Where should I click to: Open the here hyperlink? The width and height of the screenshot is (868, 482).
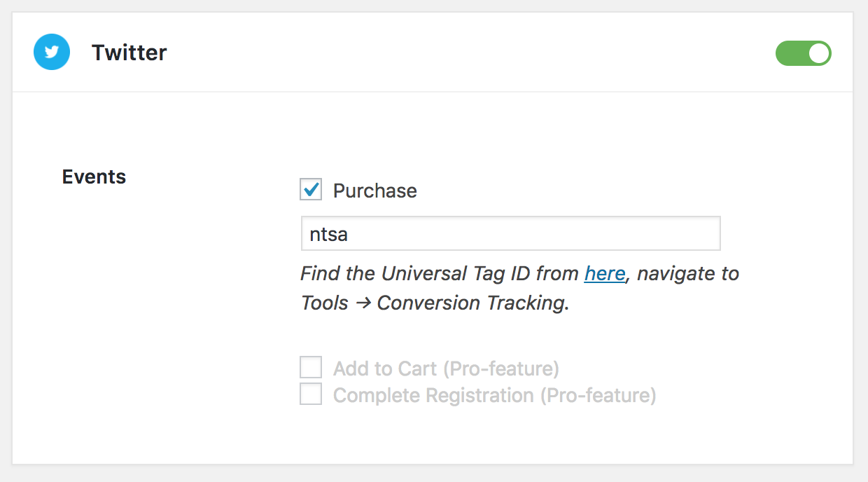[604, 273]
